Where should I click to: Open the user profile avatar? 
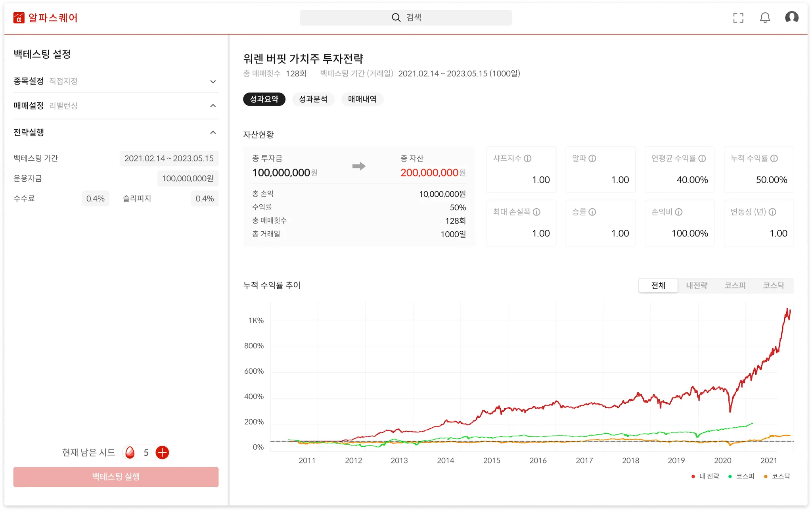click(x=791, y=17)
